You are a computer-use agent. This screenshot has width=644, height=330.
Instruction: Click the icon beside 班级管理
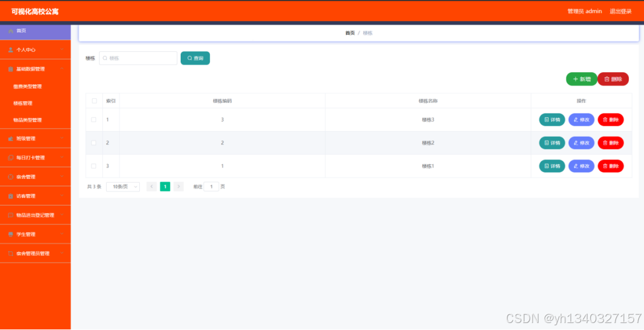click(x=10, y=139)
